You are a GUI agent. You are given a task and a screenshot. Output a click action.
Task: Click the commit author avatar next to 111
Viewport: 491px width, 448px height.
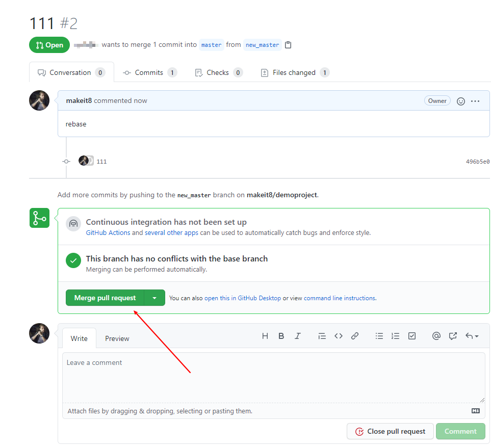coord(84,161)
